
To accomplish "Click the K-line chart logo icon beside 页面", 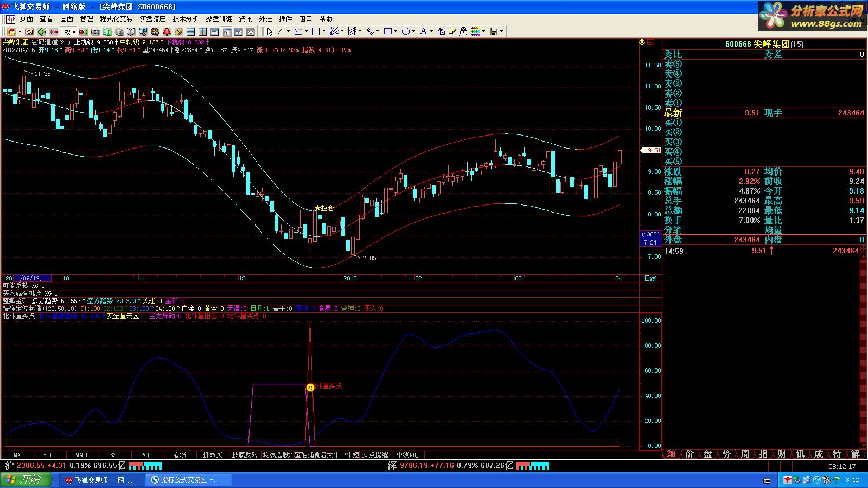I will pyautogui.click(x=11, y=18).
